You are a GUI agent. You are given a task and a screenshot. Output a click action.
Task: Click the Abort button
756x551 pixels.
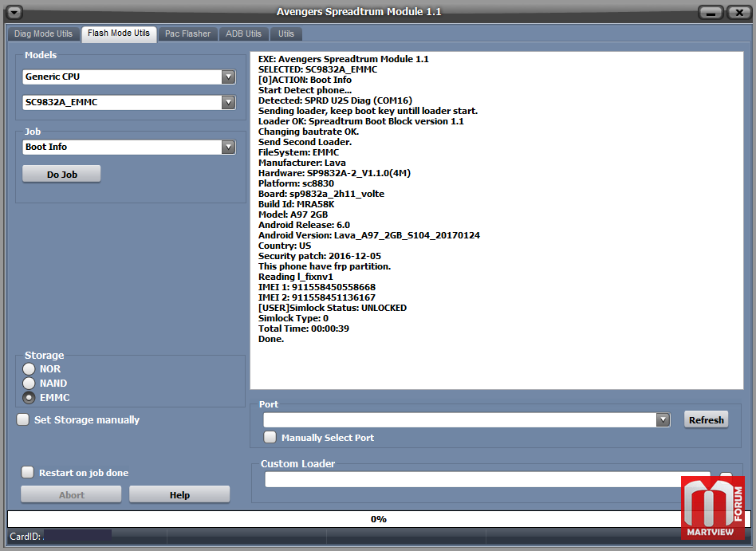(x=71, y=494)
